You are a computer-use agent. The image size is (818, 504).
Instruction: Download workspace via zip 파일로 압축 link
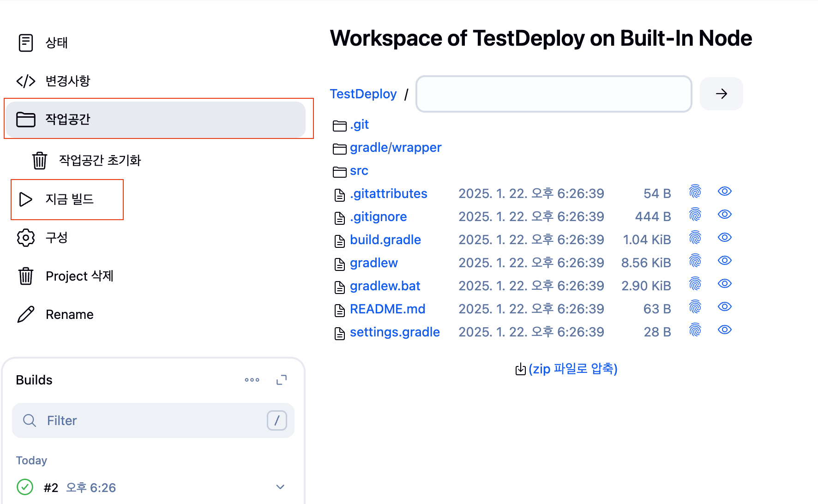(x=572, y=369)
